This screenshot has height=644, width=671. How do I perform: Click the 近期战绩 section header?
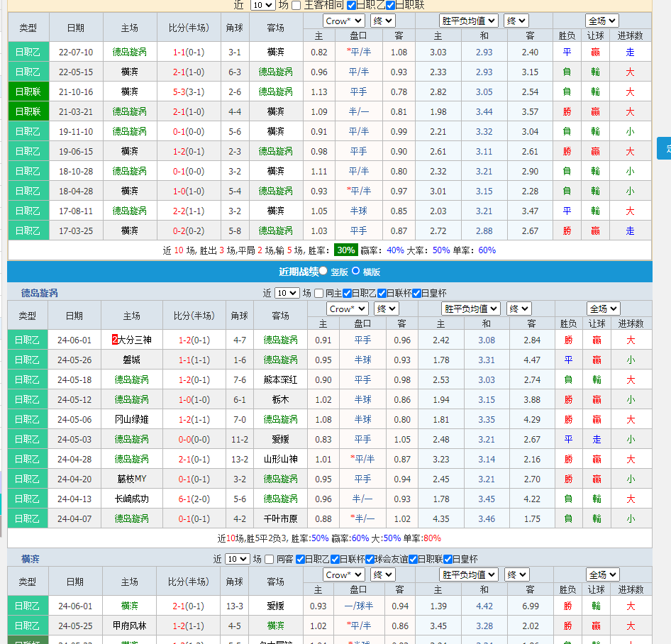(x=298, y=272)
